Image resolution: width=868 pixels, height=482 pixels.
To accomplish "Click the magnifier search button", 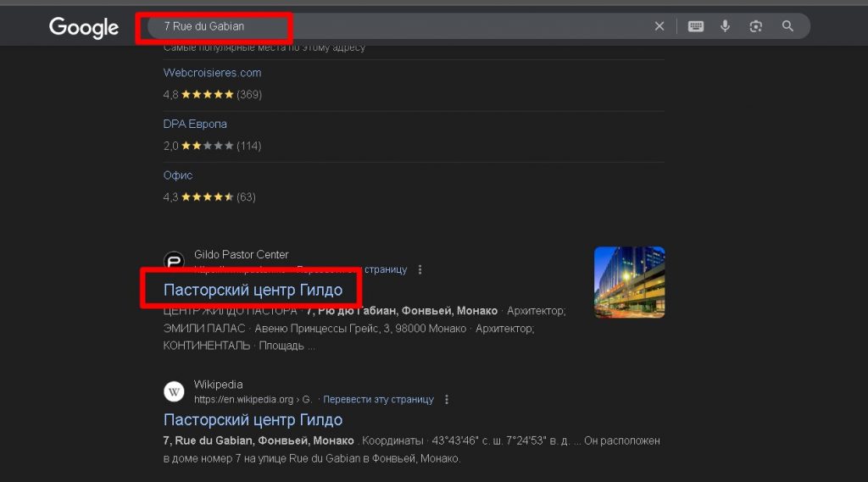I will pyautogui.click(x=787, y=26).
